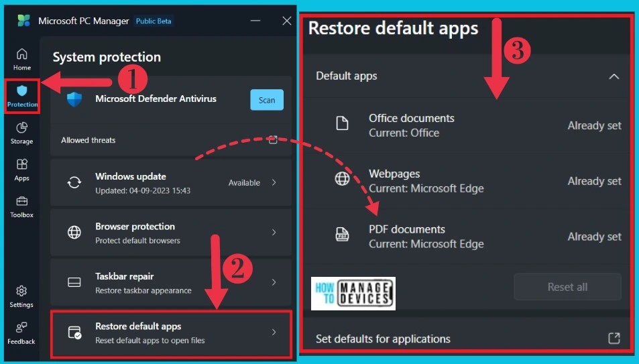Click the Restore default apps icon
The image size is (639, 364).
pyautogui.click(x=74, y=332)
